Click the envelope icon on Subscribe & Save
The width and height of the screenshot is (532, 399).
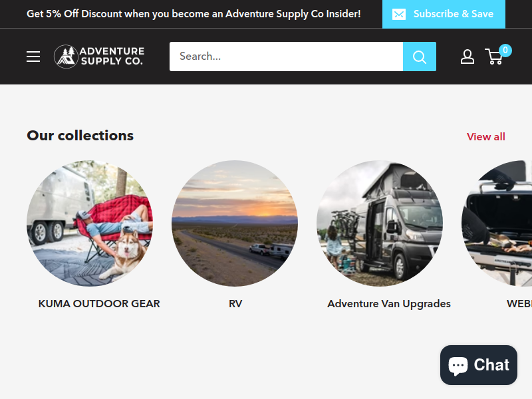pos(398,14)
